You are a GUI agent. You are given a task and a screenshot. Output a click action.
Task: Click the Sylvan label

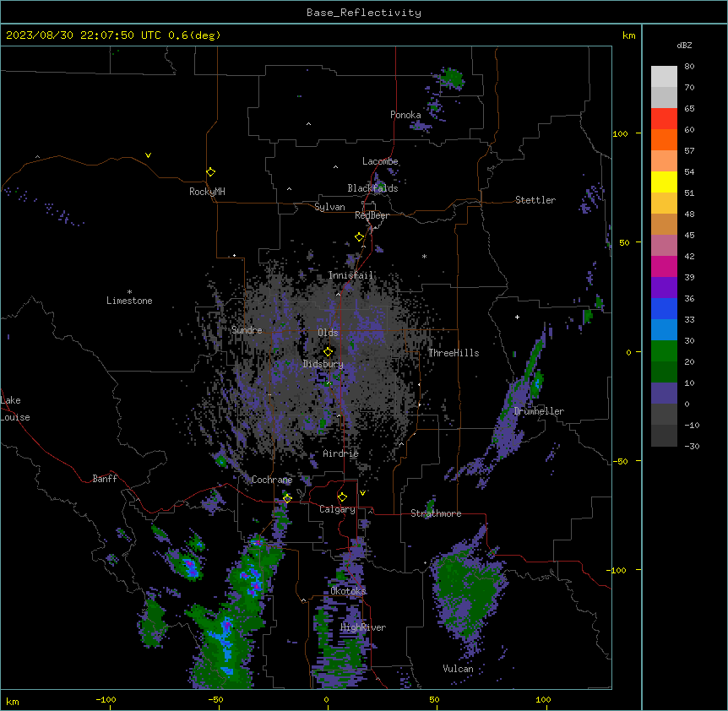click(329, 207)
